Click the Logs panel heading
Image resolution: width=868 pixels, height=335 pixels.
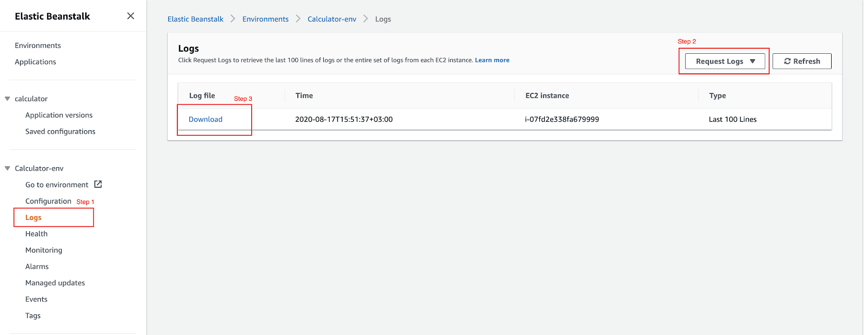coord(189,48)
